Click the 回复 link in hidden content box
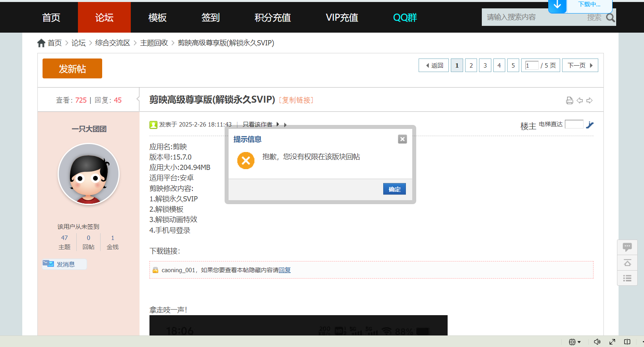The height and width of the screenshot is (347, 644). pyautogui.click(x=285, y=270)
